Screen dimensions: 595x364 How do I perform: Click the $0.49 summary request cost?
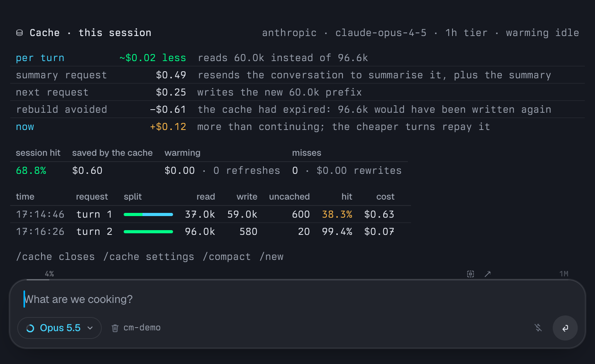point(171,75)
